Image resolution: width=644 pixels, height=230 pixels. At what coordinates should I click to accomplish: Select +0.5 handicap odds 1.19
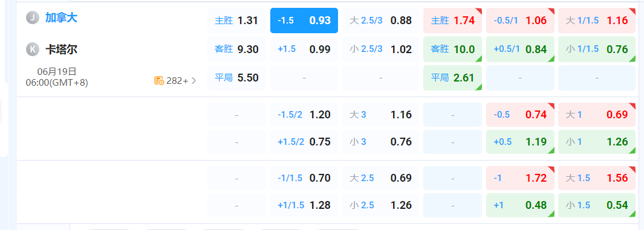(x=521, y=142)
